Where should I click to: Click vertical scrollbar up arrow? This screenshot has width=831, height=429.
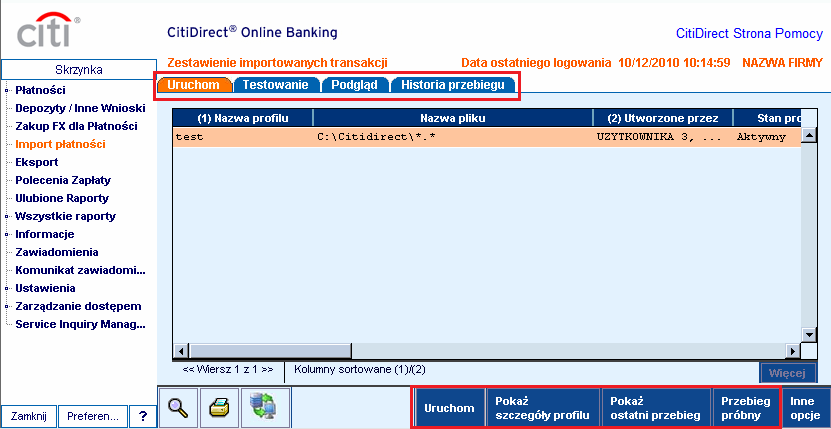click(x=809, y=135)
